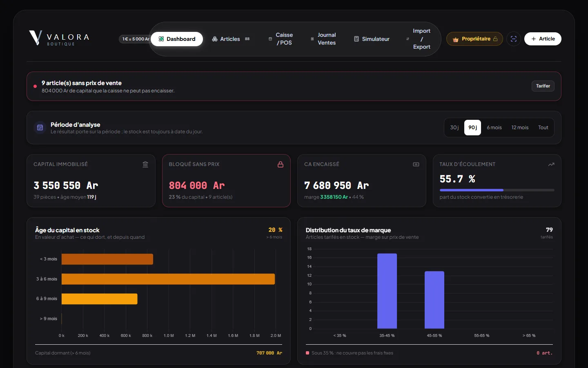This screenshot has height=368, width=588.
Task: Open the Caisse / POS tab
Action: (281, 39)
